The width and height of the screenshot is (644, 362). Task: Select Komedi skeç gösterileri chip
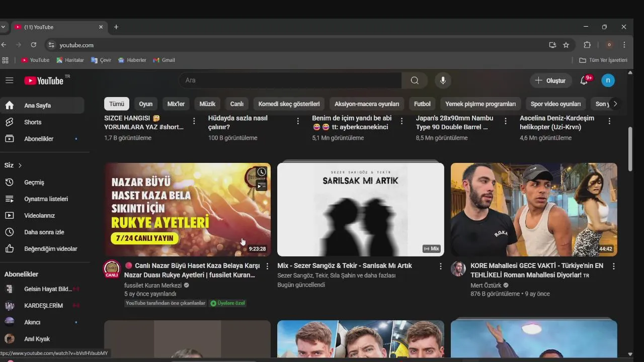coord(289,104)
